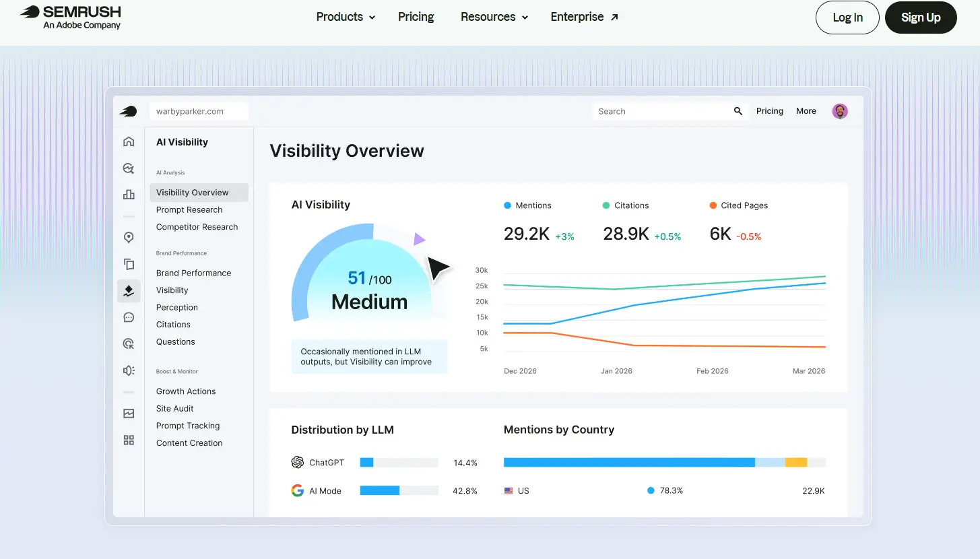The width and height of the screenshot is (980, 559).
Task: Click the Log In button
Action: pos(847,18)
